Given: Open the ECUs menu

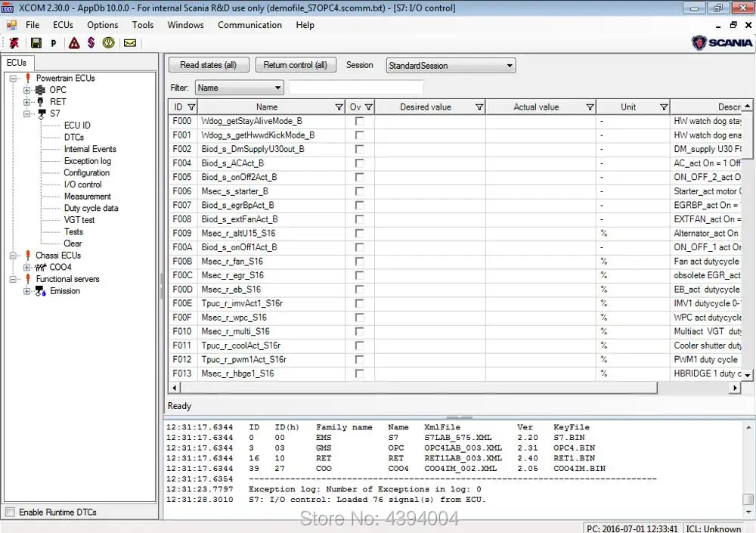Looking at the screenshot, I should [63, 25].
